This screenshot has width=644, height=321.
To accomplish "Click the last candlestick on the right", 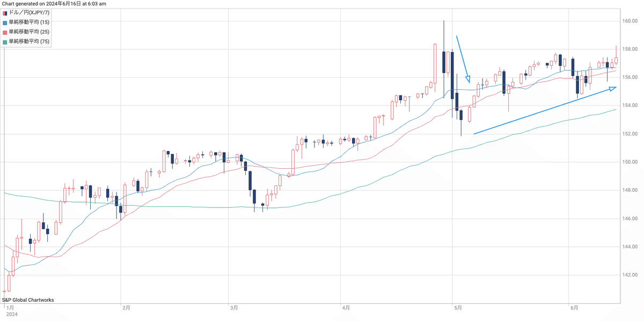I will [x=616, y=59].
